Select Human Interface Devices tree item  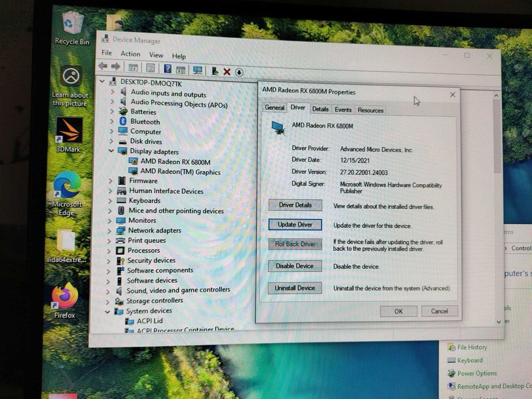[x=160, y=191]
